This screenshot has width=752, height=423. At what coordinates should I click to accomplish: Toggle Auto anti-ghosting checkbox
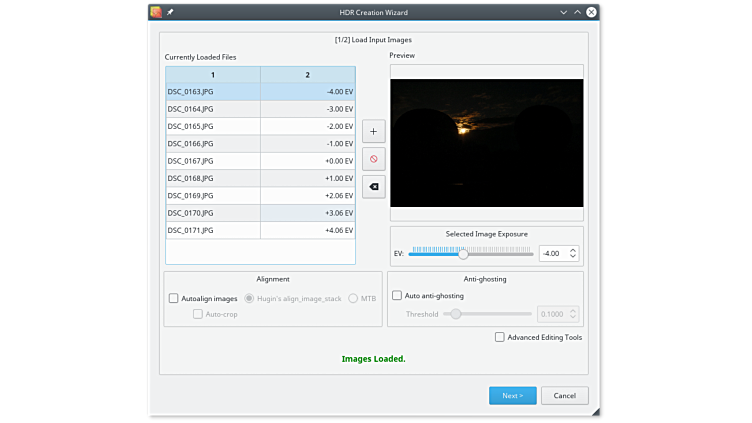(x=397, y=296)
